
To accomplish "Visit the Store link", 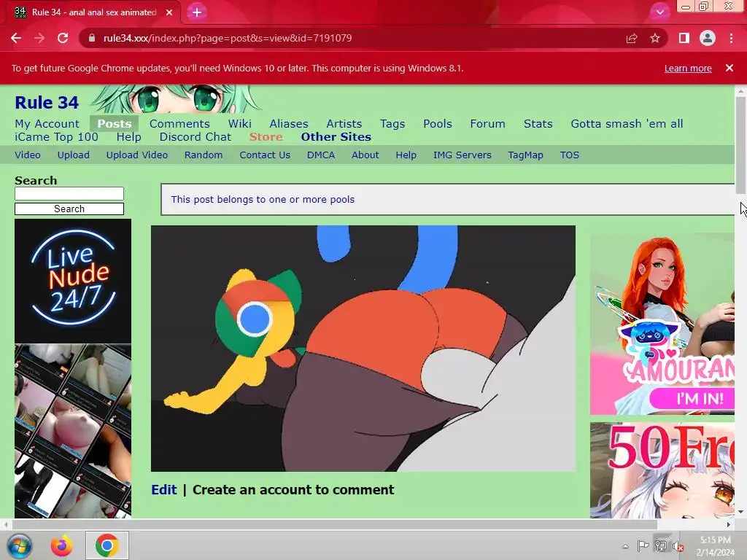I will click(x=266, y=137).
